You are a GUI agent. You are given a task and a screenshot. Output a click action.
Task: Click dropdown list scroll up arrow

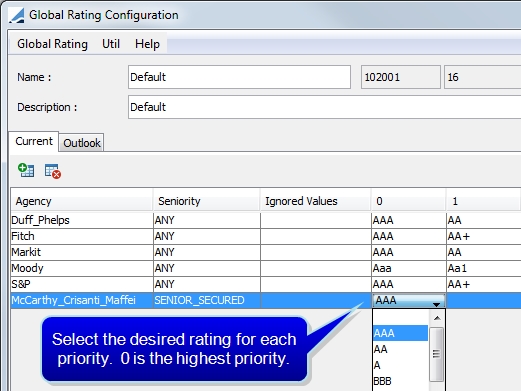pyautogui.click(x=437, y=318)
